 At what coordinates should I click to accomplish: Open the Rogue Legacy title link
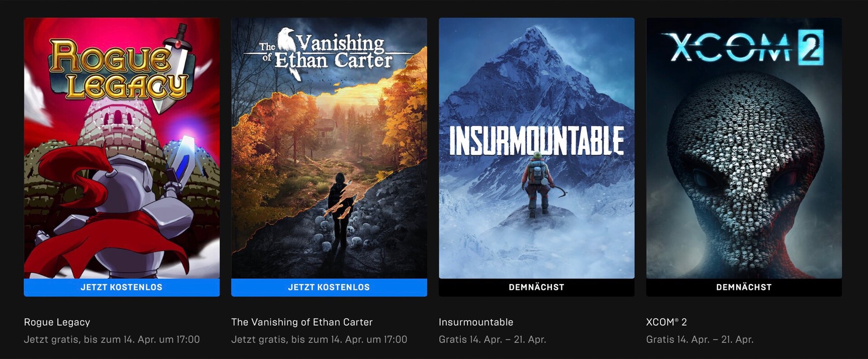pyautogui.click(x=57, y=322)
